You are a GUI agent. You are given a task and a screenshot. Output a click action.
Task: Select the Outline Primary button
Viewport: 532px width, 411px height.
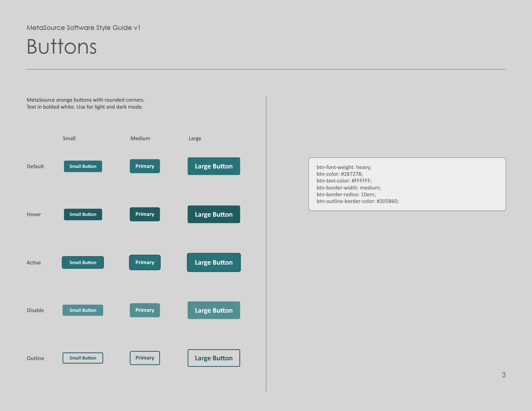tap(145, 358)
